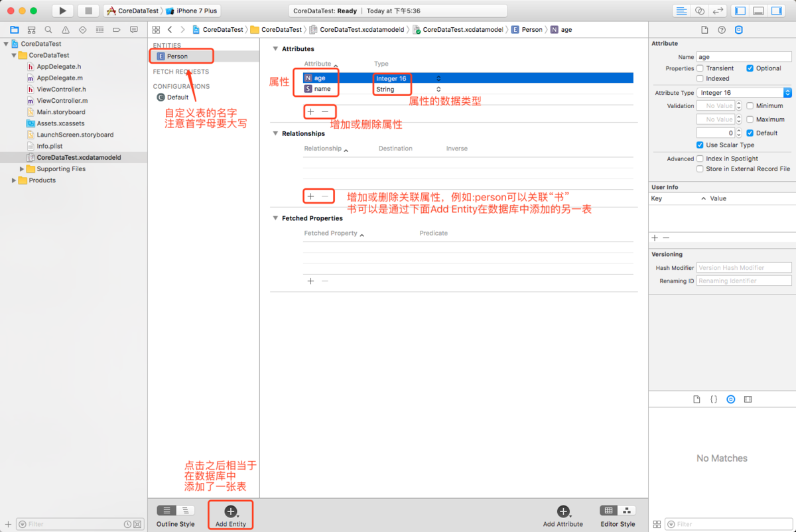Go forward in editor history
Screen dimensions: 796x532
(x=183, y=30)
